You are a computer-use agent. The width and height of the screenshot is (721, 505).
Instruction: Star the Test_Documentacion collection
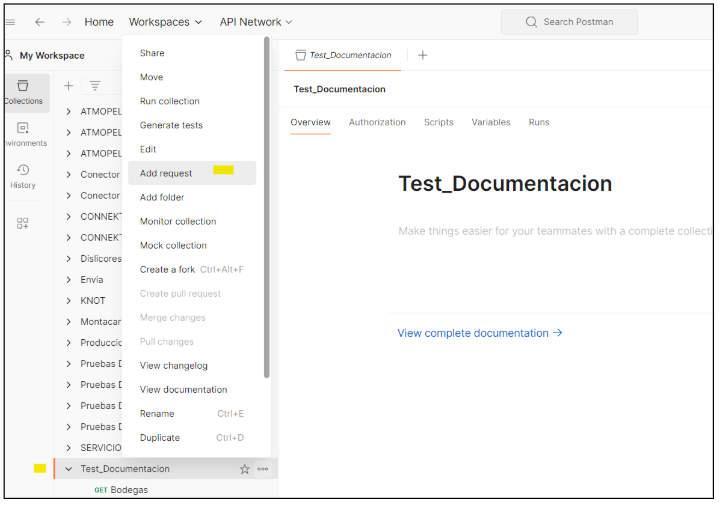pos(245,469)
